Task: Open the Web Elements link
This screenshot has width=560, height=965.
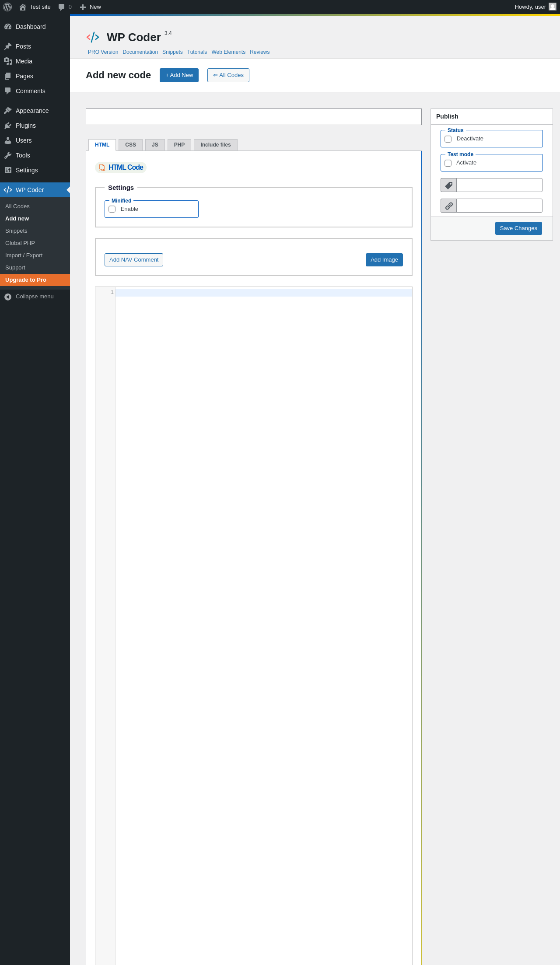Action: (228, 52)
